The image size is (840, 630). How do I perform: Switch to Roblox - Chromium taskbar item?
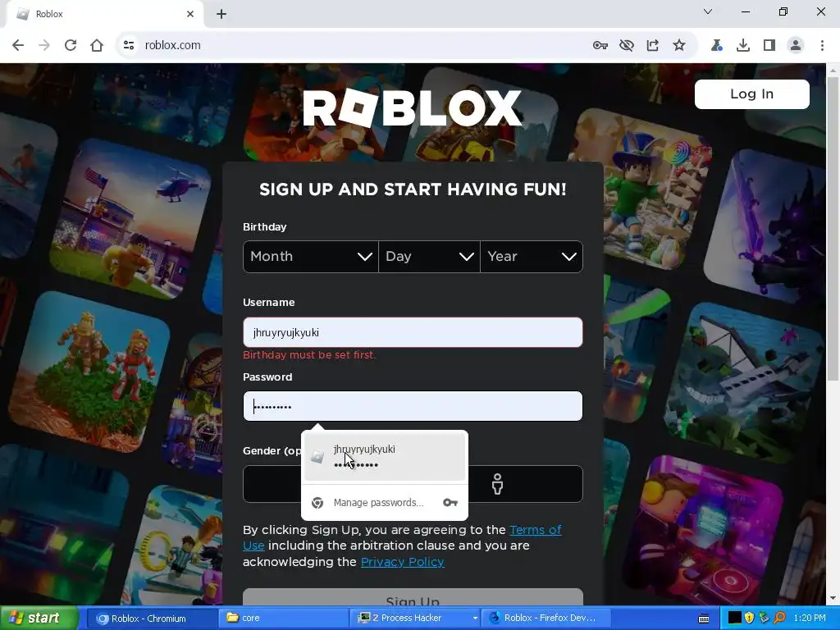[x=151, y=619]
